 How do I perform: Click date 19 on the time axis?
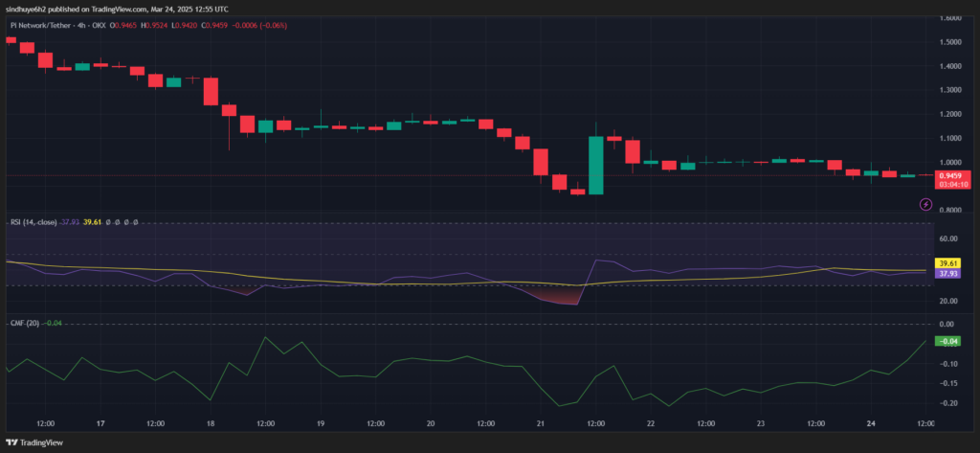tap(321, 423)
